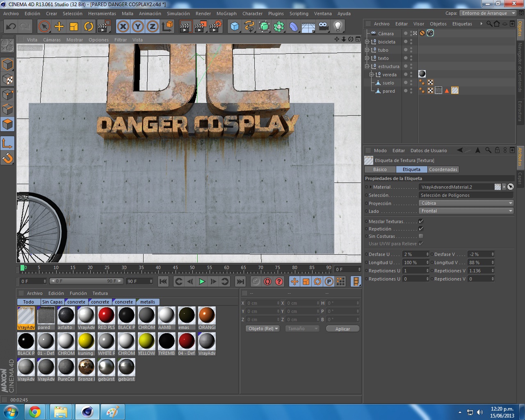Click the Repeticiones V 1.136 field
The image size is (525, 420).
pyautogui.click(x=482, y=271)
